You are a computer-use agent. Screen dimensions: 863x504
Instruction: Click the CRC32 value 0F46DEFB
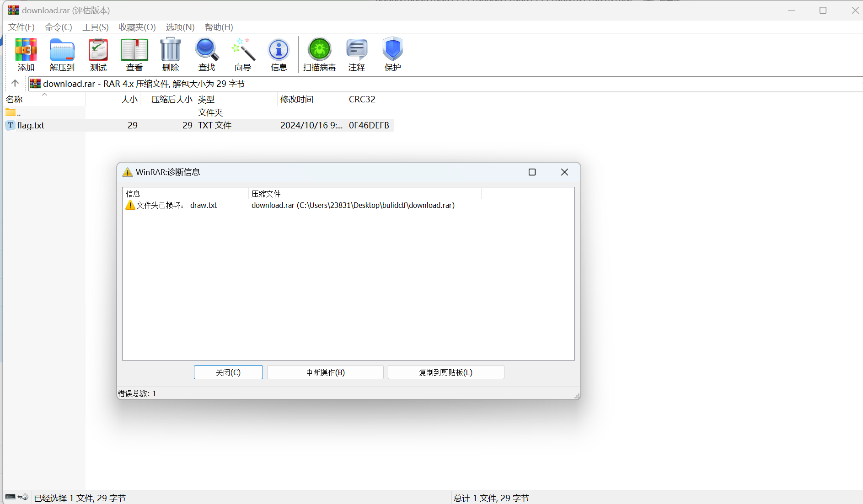(x=369, y=125)
